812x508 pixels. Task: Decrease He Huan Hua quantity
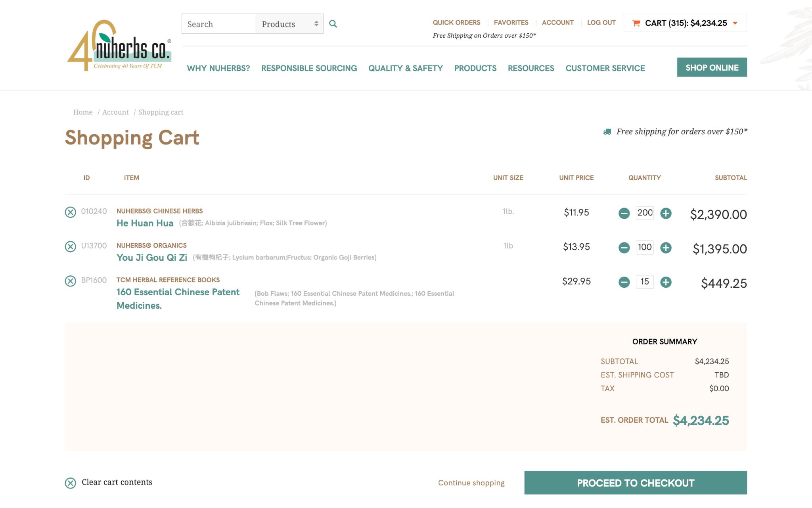click(x=624, y=214)
